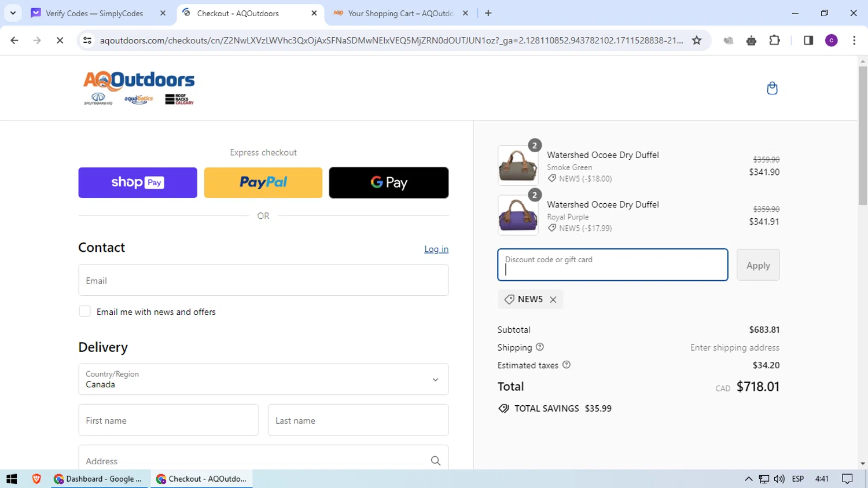Click the browser address bar URL
The height and width of the screenshot is (488, 868).
[x=391, y=40]
